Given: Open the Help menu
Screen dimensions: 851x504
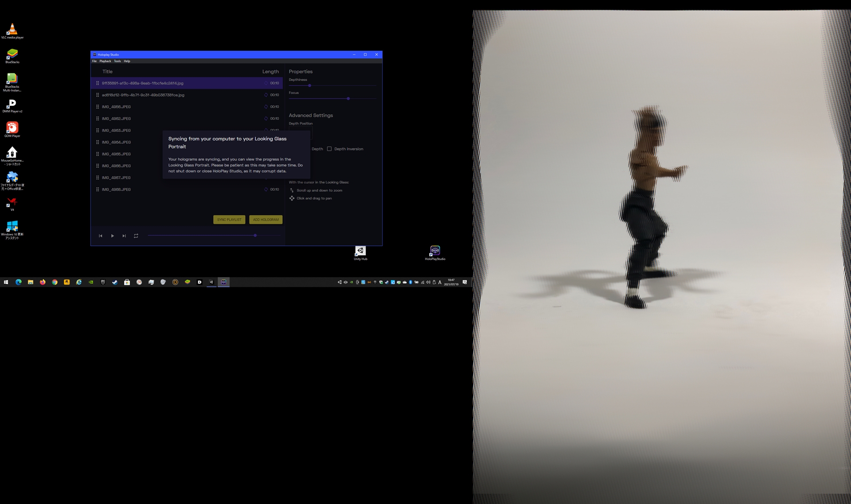Looking at the screenshot, I should coord(127,61).
